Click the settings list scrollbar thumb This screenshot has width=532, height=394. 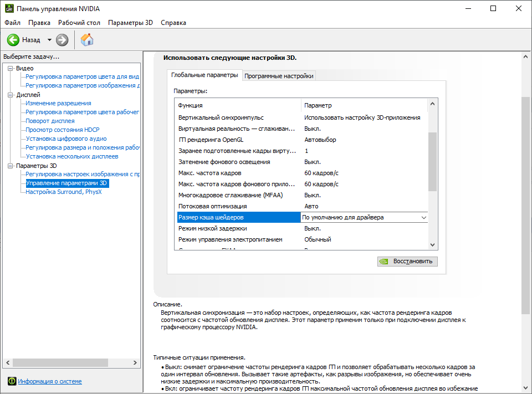[432, 162]
